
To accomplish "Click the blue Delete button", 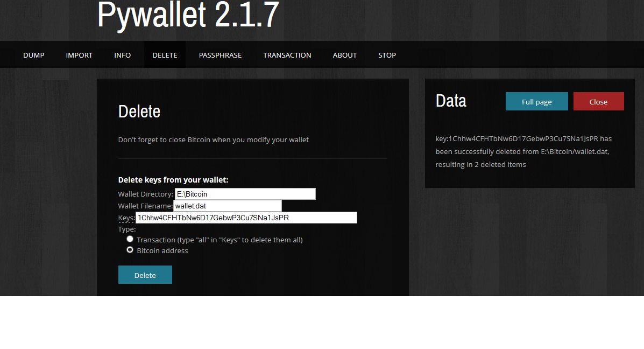I will [x=145, y=275].
